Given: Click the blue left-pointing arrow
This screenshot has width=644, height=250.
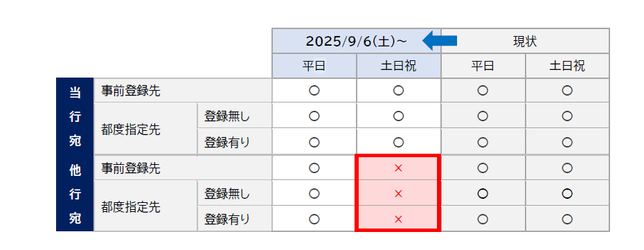Looking at the screenshot, I should pyautogui.click(x=440, y=41).
